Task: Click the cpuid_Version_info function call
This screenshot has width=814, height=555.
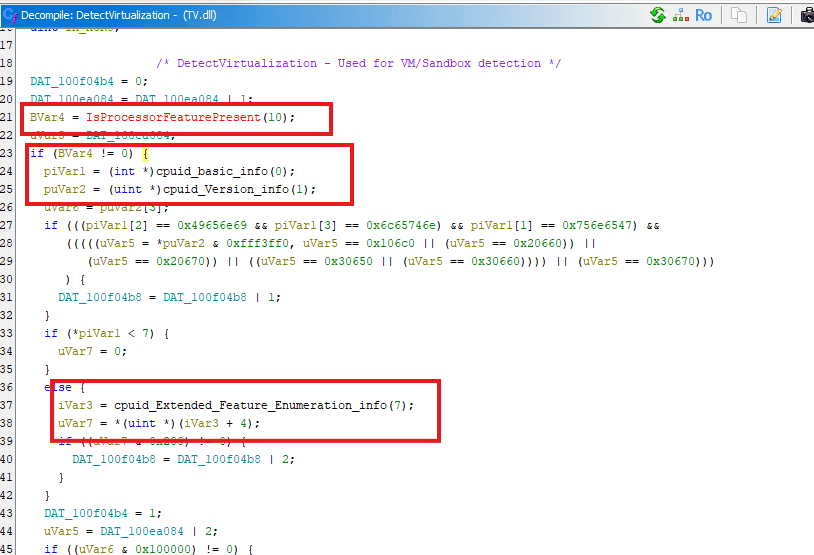Action: click(x=226, y=189)
